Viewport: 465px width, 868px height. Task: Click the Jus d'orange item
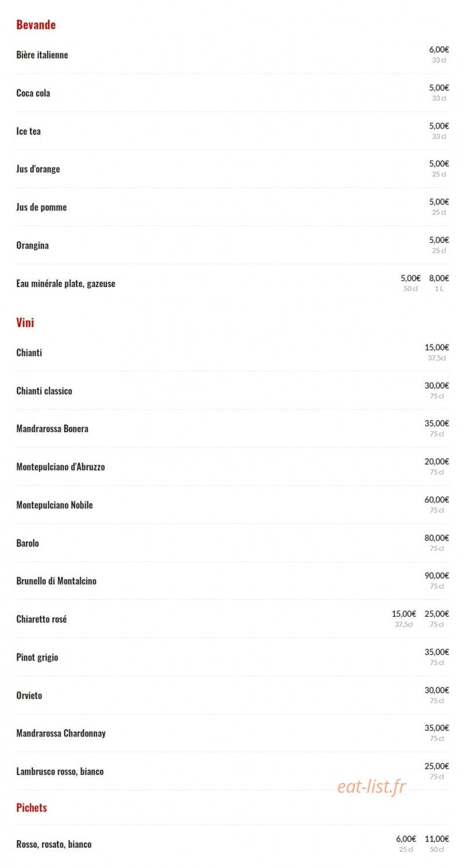pos(38,169)
